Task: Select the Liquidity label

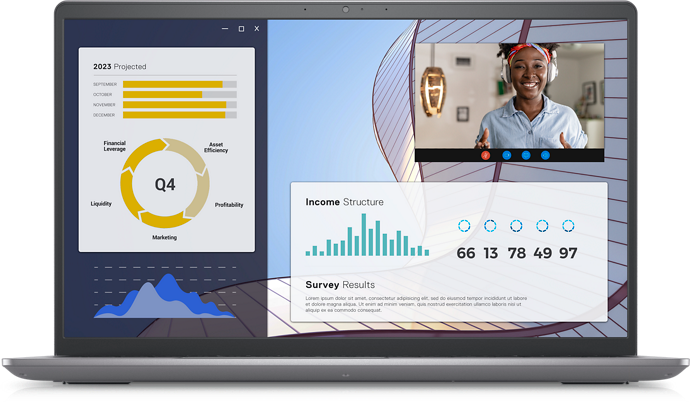Action: [x=101, y=204]
